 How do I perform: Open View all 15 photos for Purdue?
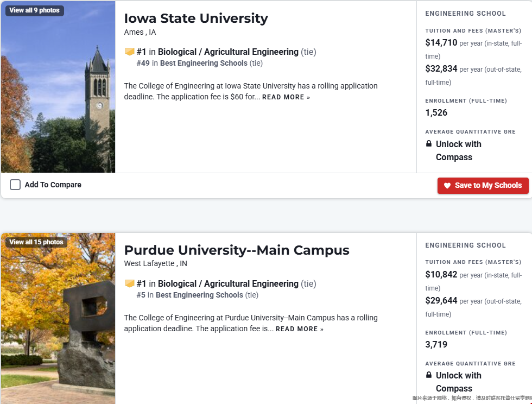36,242
